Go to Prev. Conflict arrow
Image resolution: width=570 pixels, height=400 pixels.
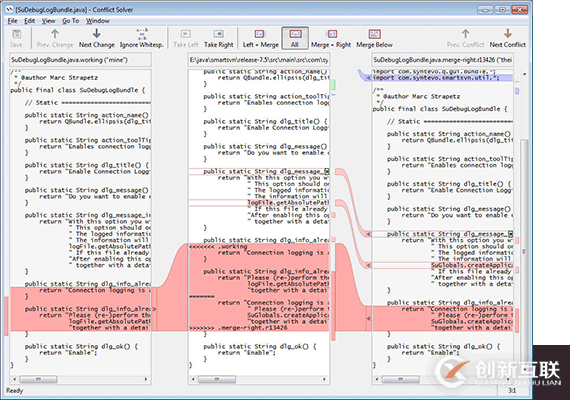(465, 34)
